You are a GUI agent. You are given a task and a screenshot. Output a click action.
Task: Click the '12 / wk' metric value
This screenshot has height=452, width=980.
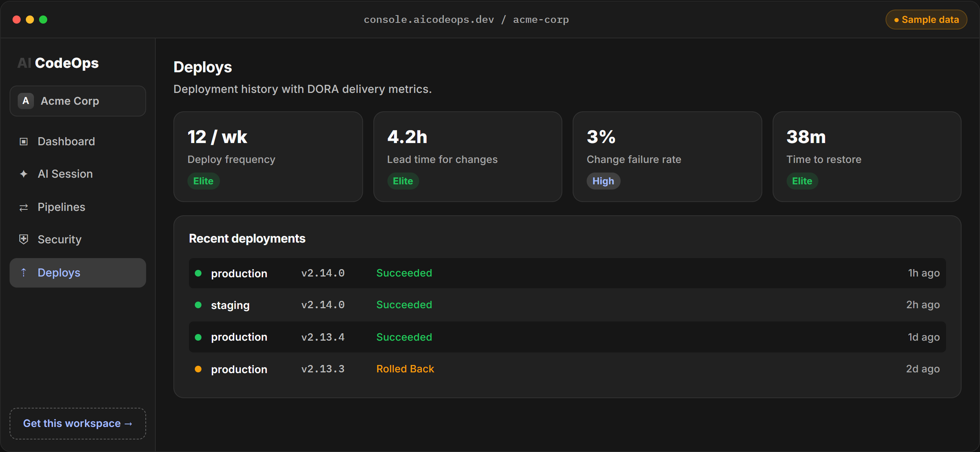(x=217, y=137)
